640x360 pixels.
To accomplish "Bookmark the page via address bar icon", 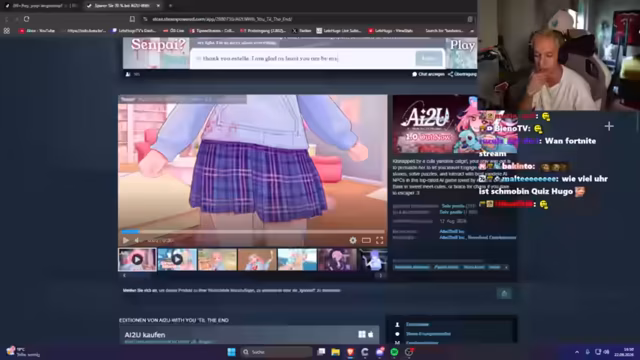I will (132, 19).
